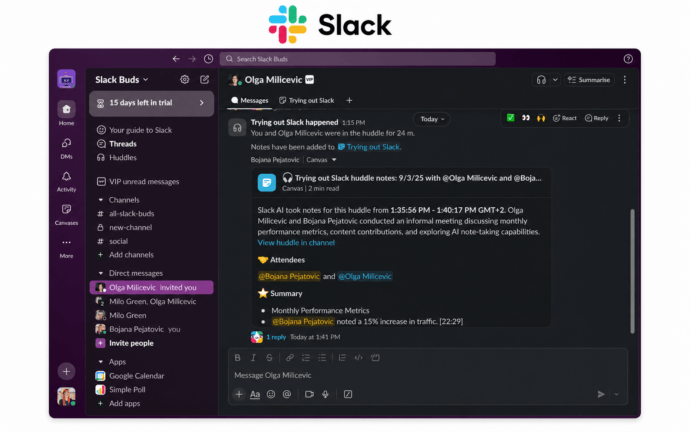Viewport: 690px width, 432px height.
Task: Toggle strikethrough formatting
Action: pyautogui.click(x=269, y=358)
